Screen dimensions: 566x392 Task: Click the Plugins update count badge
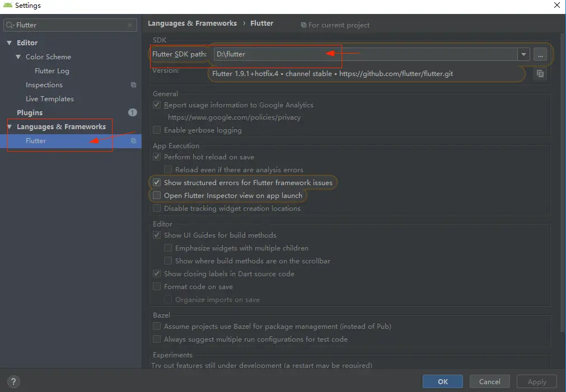point(133,112)
